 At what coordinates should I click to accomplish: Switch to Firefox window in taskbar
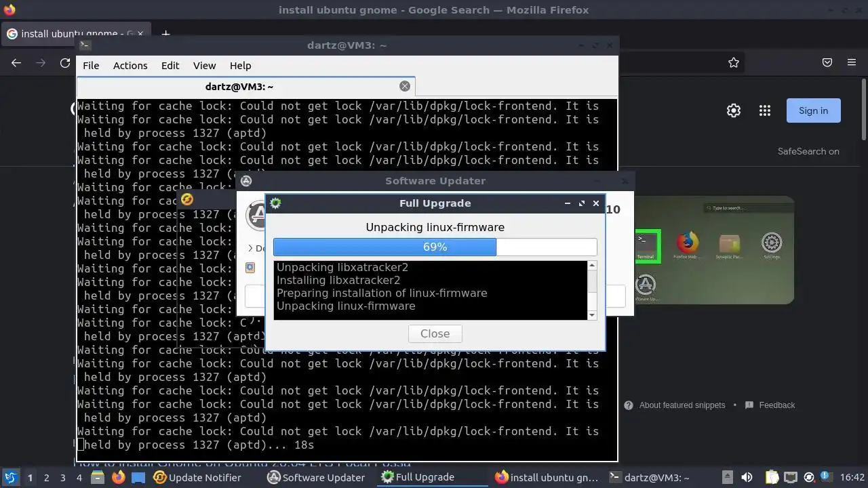coord(547,477)
